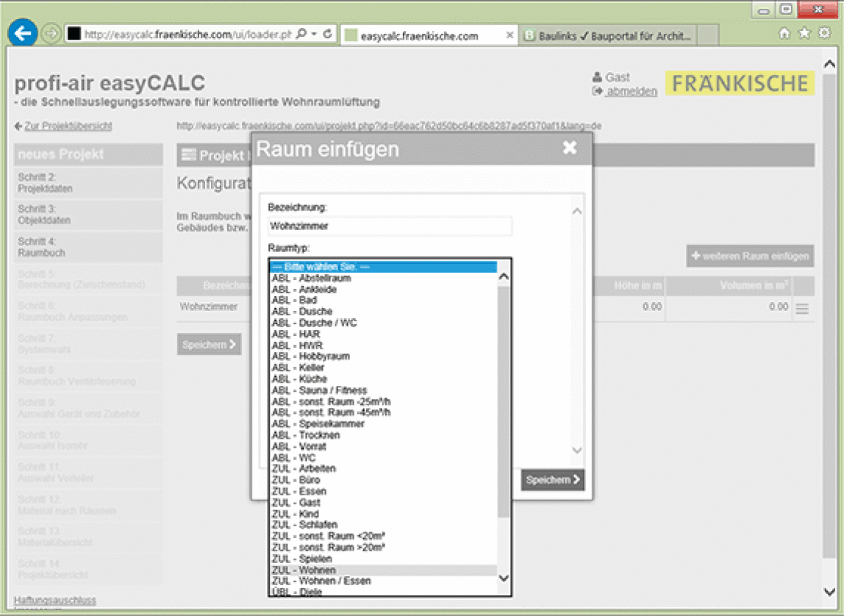
Task: Click the page scrollbar up arrow
Action: point(829,64)
